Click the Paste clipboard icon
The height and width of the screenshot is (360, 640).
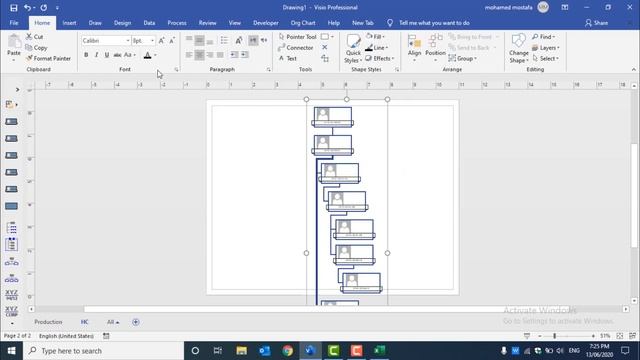tap(14, 42)
